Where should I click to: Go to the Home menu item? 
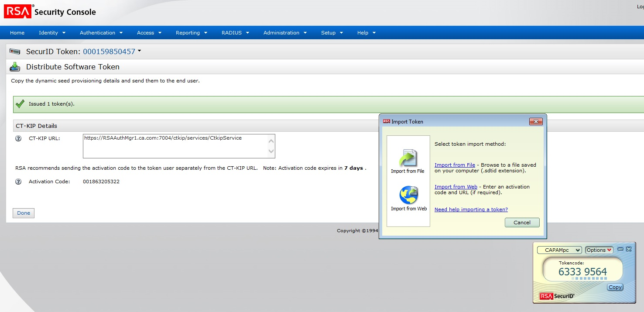pyautogui.click(x=17, y=33)
